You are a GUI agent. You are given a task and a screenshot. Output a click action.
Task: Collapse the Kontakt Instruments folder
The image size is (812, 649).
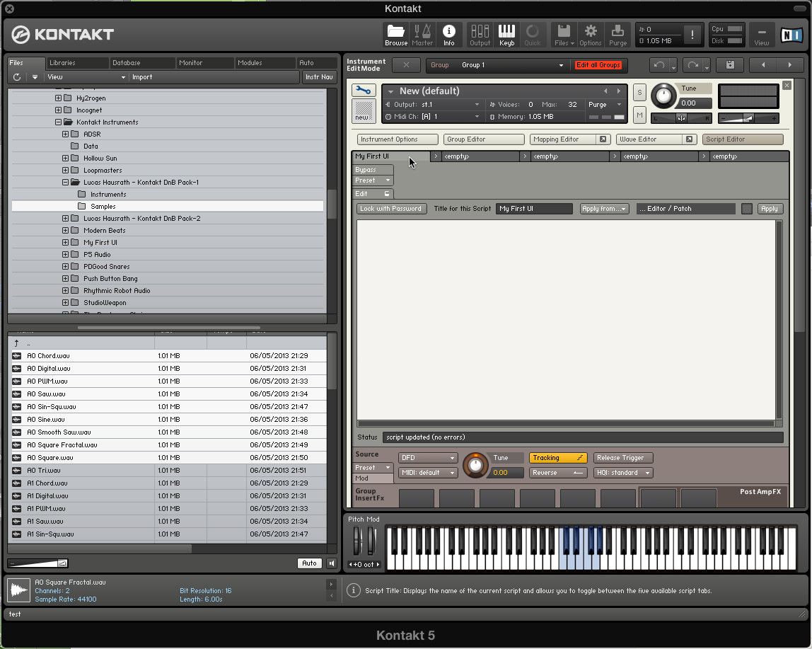pyautogui.click(x=58, y=122)
